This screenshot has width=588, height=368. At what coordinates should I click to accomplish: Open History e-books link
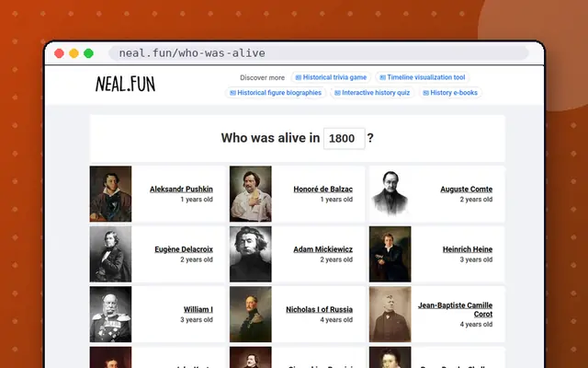(450, 93)
